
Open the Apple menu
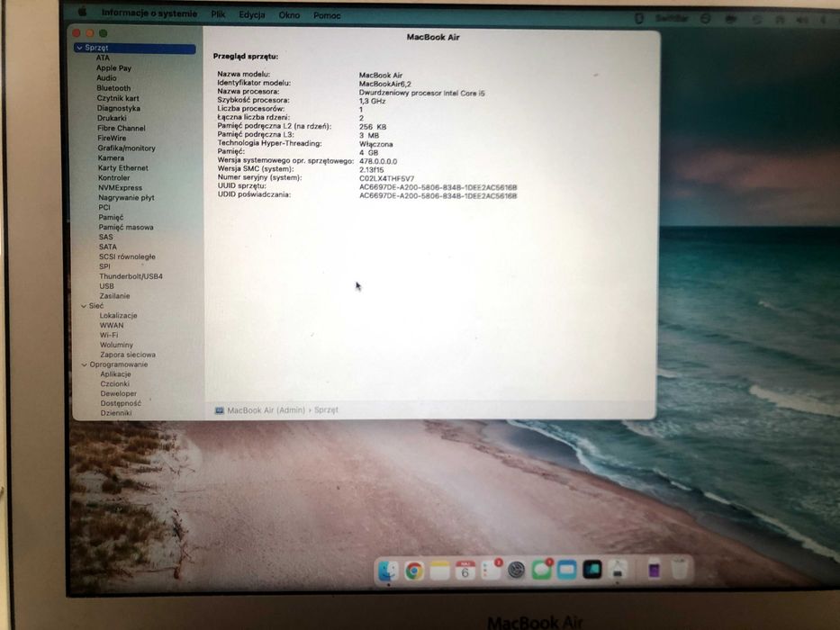pos(83,11)
